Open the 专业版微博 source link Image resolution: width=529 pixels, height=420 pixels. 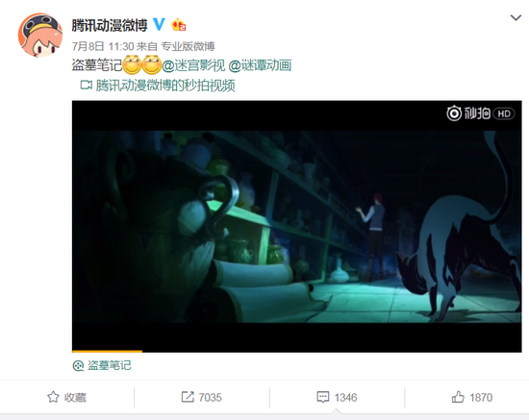(188, 46)
